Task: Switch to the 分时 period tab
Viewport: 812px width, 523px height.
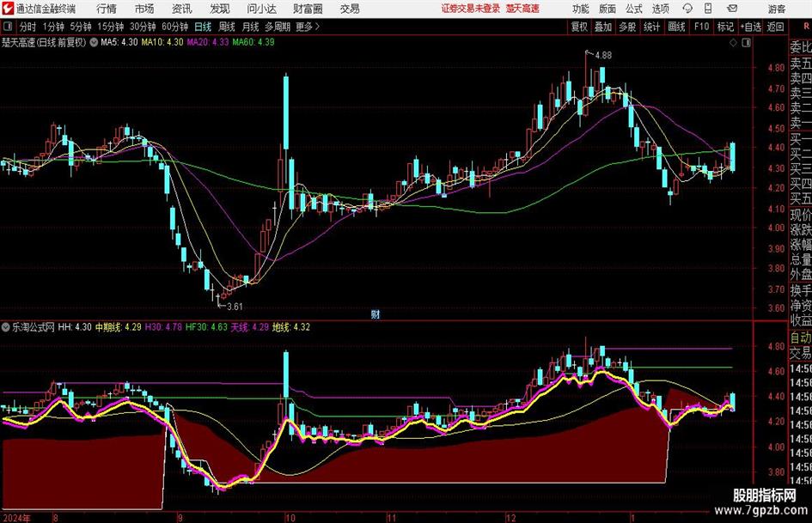Action: 27,27
